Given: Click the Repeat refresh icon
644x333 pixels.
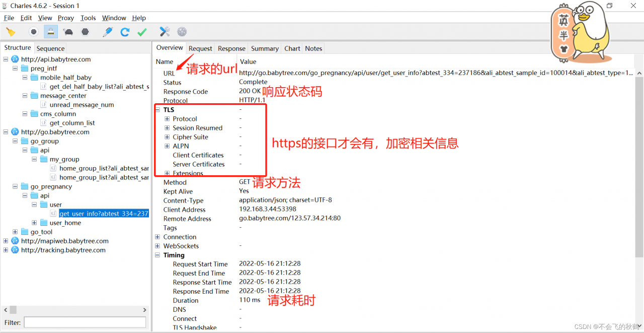Looking at the screenshot, I should (x=125, y=32).
